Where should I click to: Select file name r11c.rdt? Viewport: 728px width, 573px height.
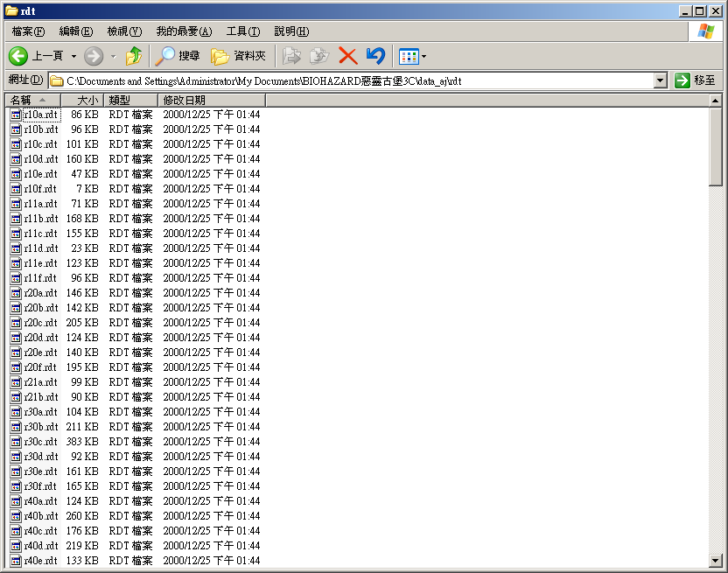click(x=40, y=234)
